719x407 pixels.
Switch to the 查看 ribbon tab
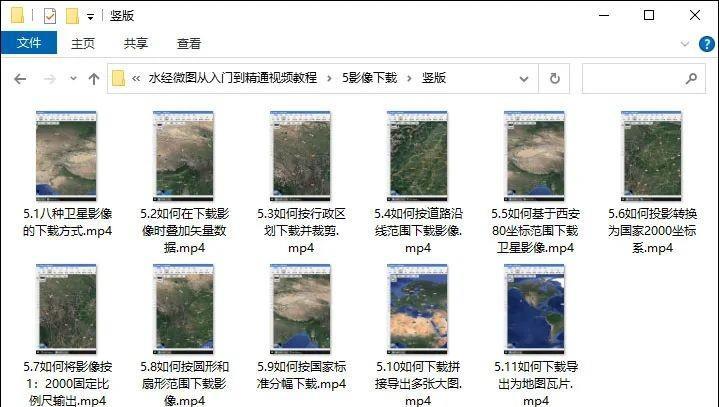189,44
